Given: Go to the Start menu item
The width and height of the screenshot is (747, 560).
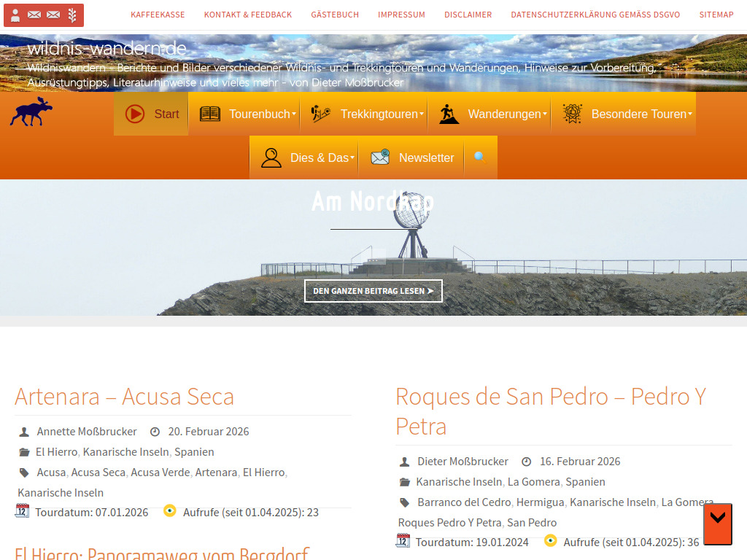Looking at the screenshot, I should click(x=152, y=114).
